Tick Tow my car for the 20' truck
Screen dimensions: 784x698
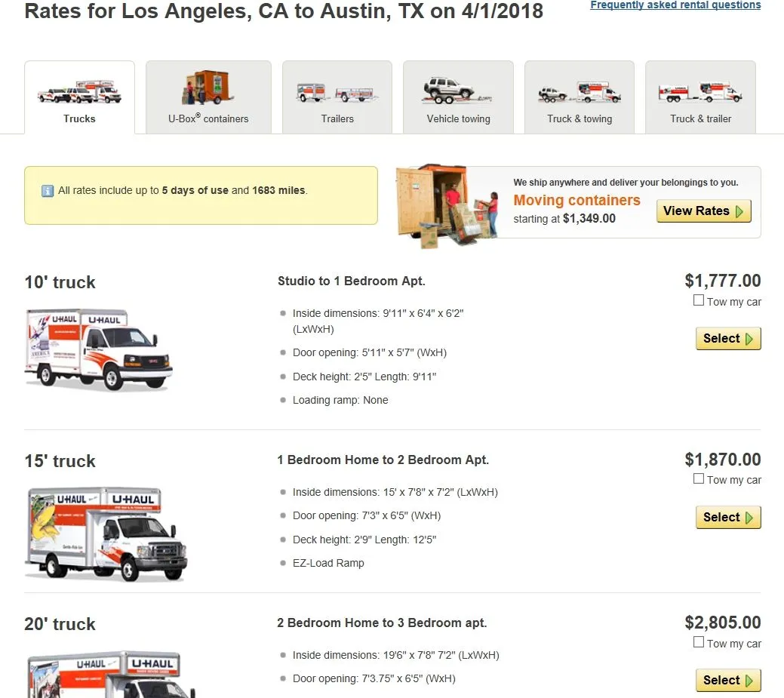point(699,641)
